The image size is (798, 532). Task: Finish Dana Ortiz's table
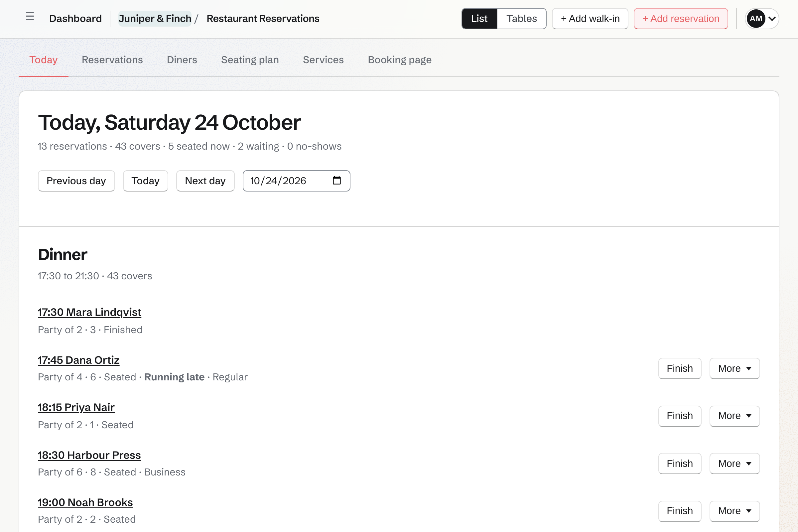tap(680, 368)
